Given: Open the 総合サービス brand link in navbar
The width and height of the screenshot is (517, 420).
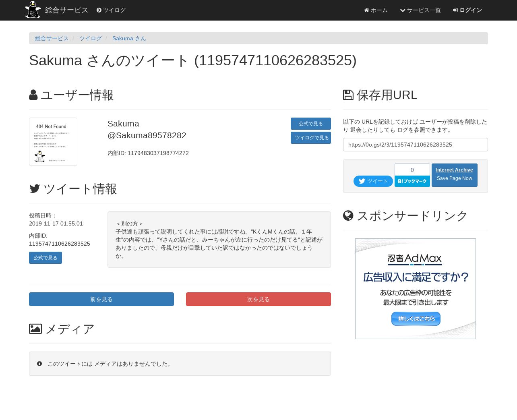Looking at the screenshot, I should click(x=66, y=10).
